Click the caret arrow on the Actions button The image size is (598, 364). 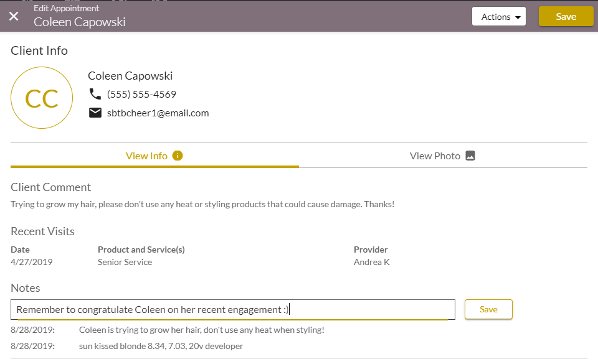click(518, 17)
